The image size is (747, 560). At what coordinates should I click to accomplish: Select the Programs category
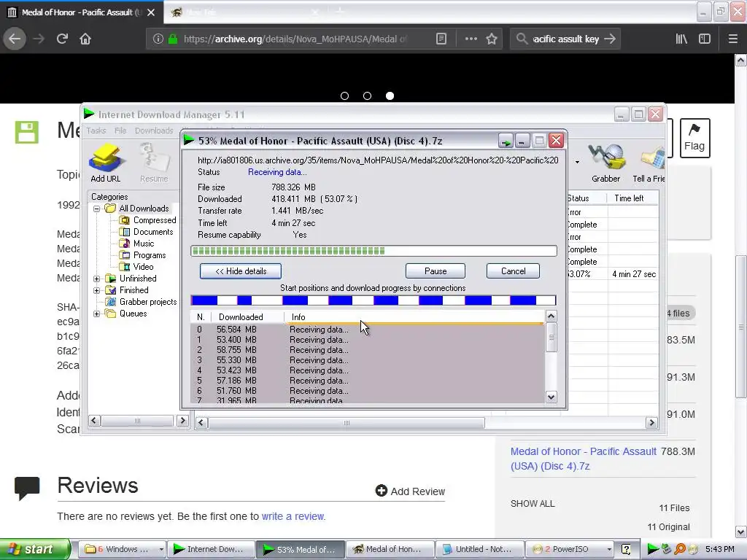[150, 255]
